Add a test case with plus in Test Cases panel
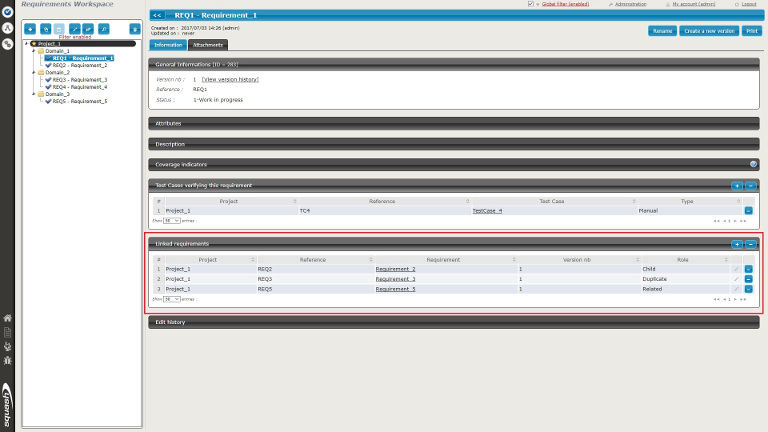Viewport: 768px width, 432px height. (737, 186)
